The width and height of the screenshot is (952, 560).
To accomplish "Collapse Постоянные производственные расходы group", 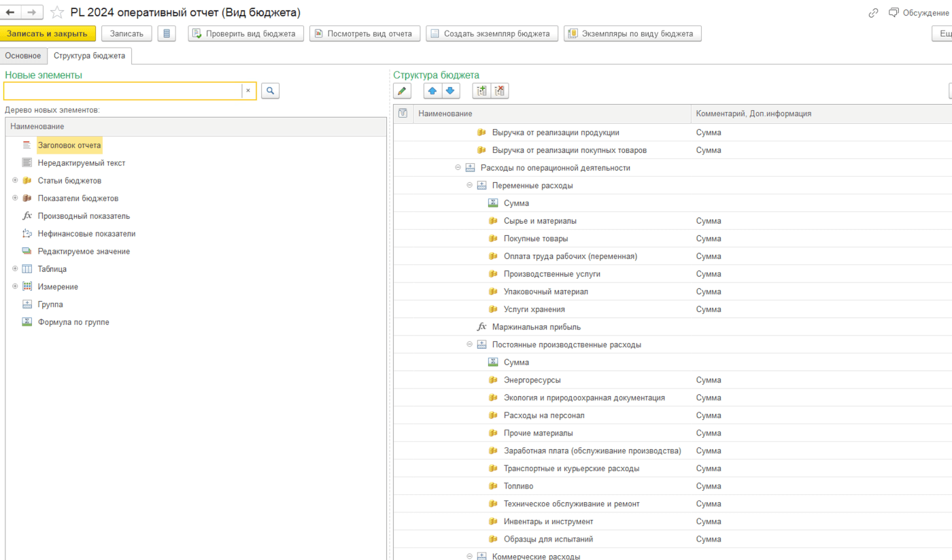I will pos(469,345).
